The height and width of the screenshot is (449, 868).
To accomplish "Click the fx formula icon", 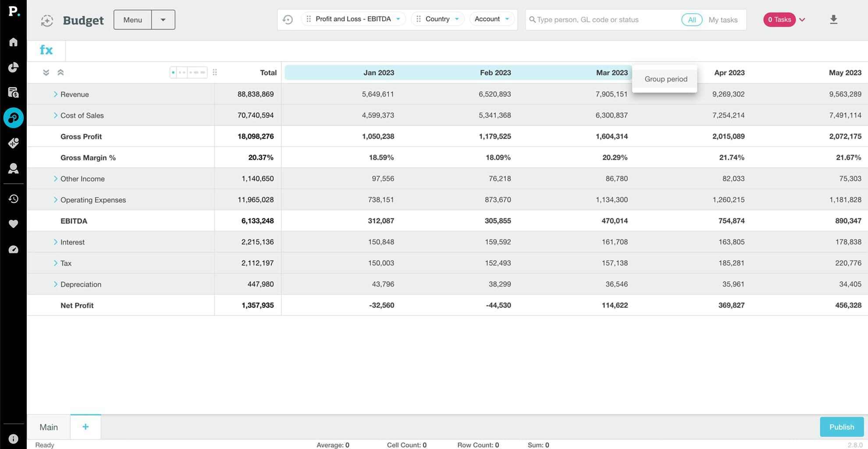I will (46, 50).
